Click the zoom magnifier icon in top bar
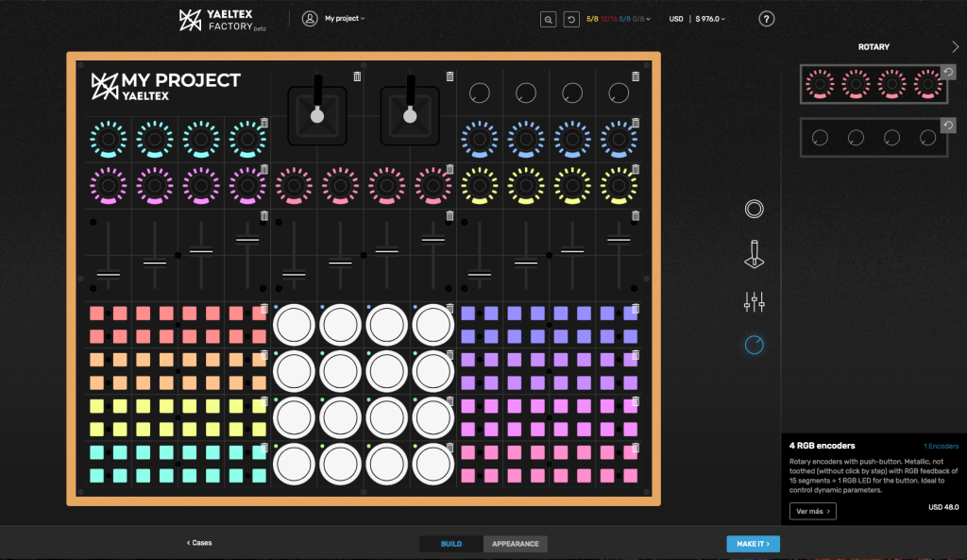The image size is (967, 560). pos(548,19)
